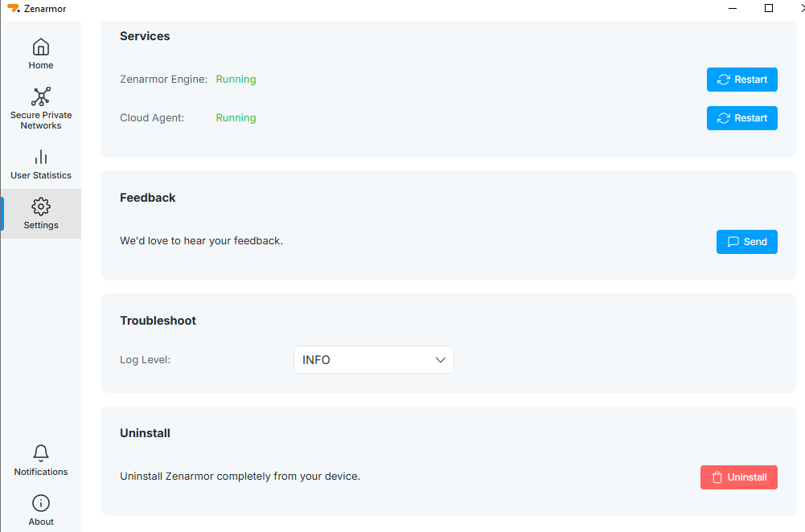Click "Uninstall Zenarmor completely from your device." text

[240, 476]
